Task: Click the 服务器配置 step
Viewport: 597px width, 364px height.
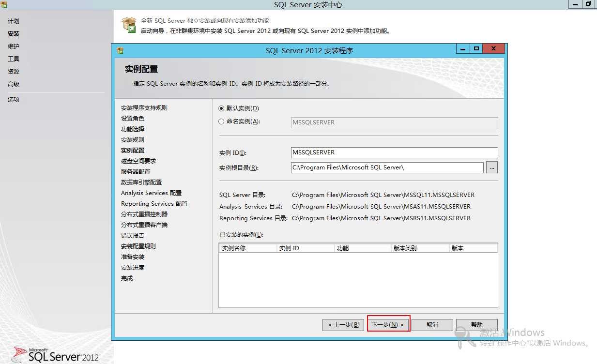Action: (136, 172)
